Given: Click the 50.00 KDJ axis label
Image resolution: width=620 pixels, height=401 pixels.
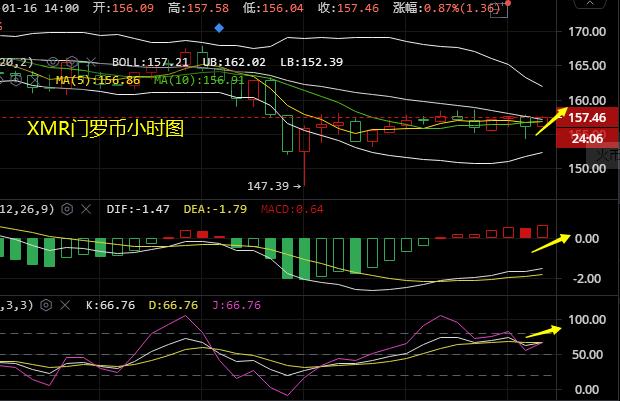Looking at the screenshot, I should coord(587,354).
